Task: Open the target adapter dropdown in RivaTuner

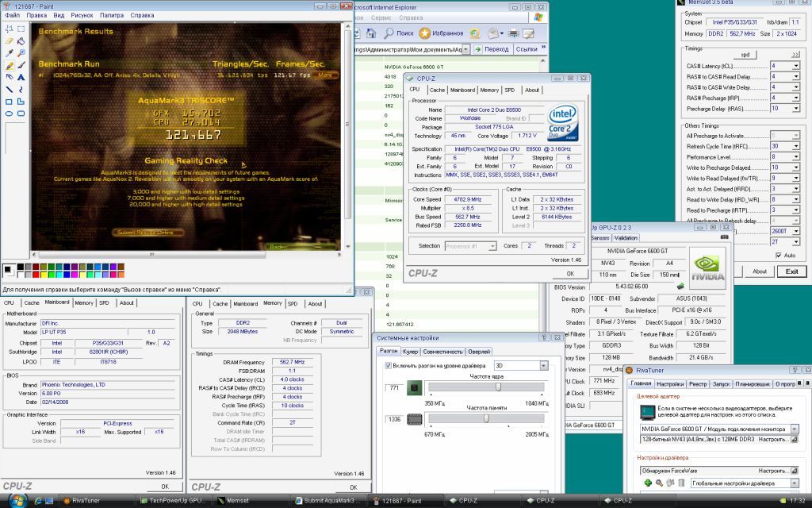Action: click(795, 429)
